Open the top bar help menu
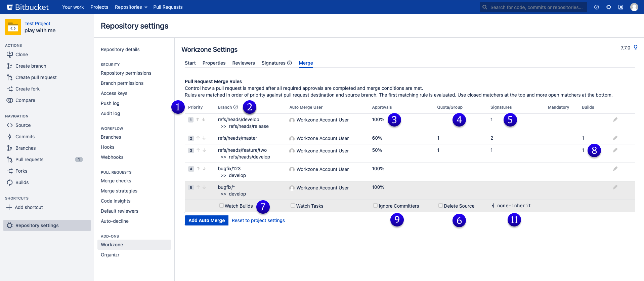The width and height of the screenshot is (644, 281). 597,7
